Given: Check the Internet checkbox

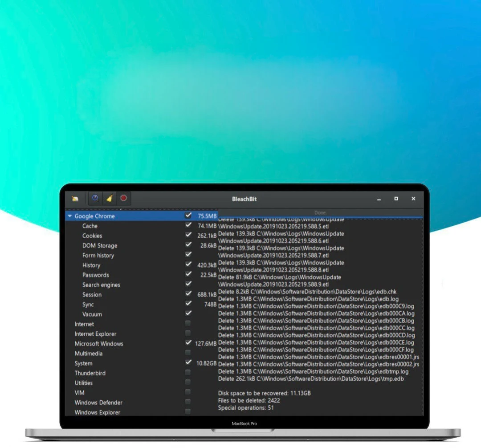Looking at the screenshot, I should click(188, 323).
